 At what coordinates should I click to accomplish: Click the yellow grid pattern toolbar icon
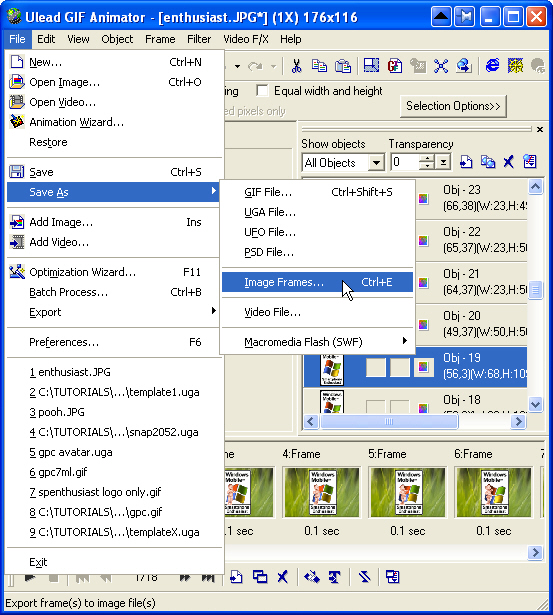click(515, 66)
